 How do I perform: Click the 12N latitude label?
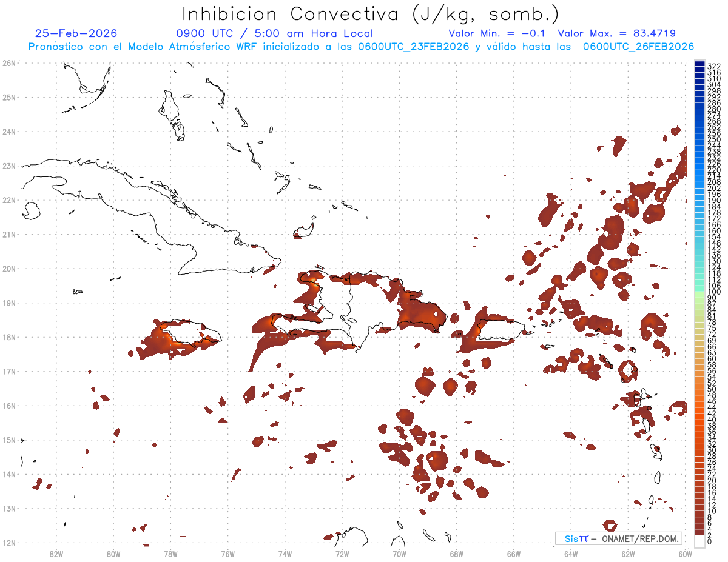tap(9, 543)
